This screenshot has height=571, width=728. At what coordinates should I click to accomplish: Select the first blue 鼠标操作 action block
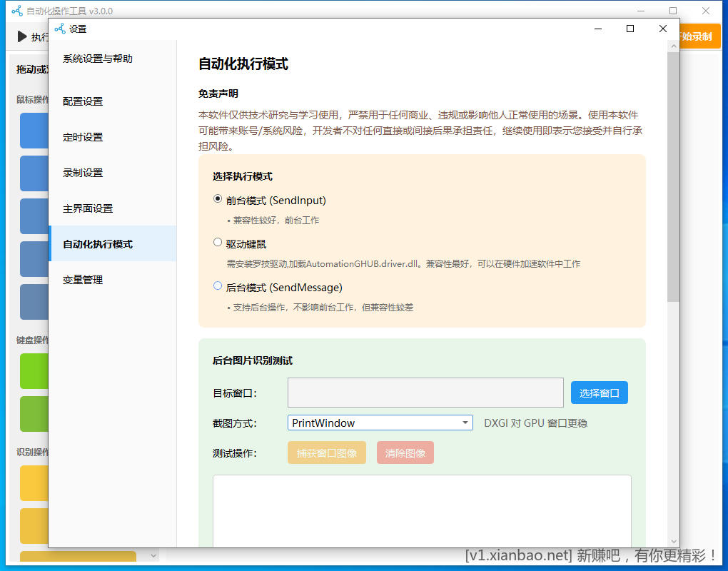coord(34,131)
